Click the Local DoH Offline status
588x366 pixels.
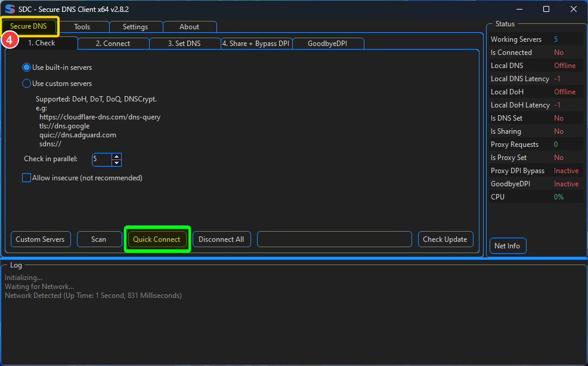coord(565,92)
